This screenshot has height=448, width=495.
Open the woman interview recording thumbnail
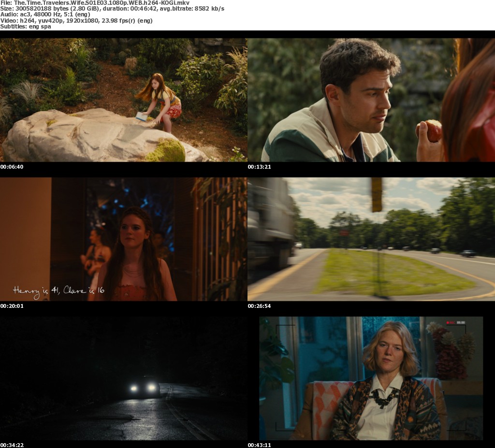(x=371, y=378)
